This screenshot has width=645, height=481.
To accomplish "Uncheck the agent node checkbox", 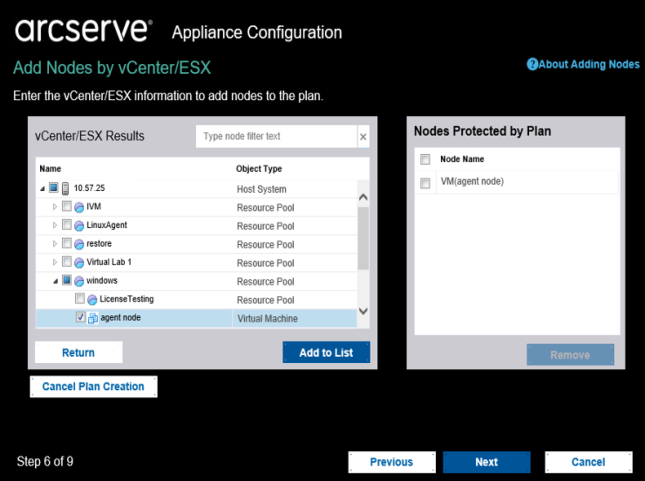I will [x=81, y=317].
